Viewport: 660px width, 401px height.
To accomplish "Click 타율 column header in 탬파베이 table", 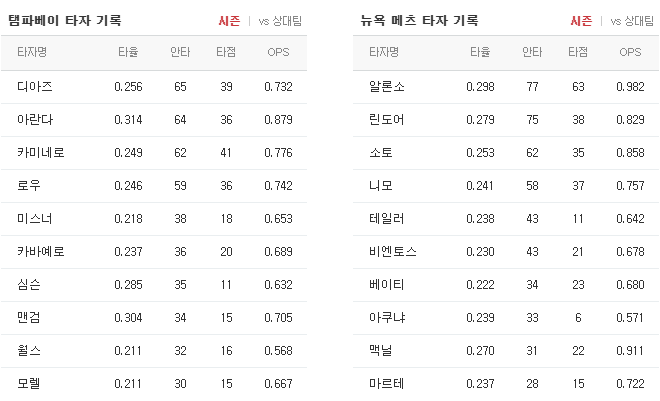I will (x=128, y=52).
